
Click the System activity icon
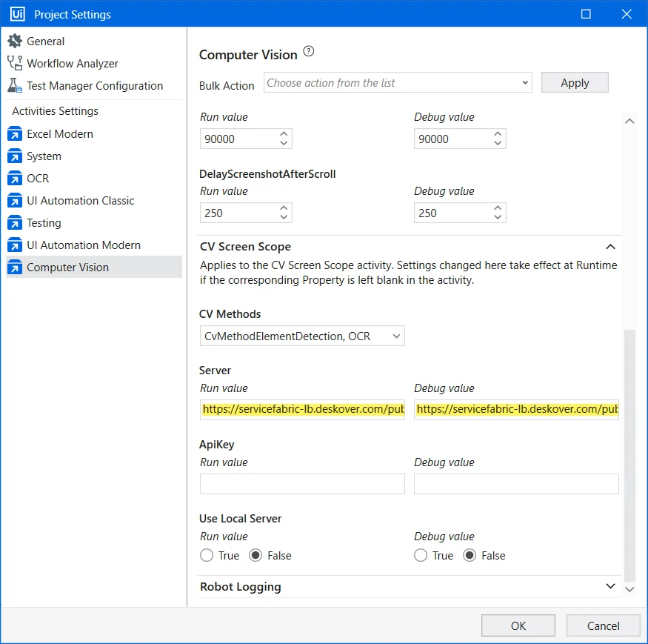pyautogui.click(x=15, y=156)
